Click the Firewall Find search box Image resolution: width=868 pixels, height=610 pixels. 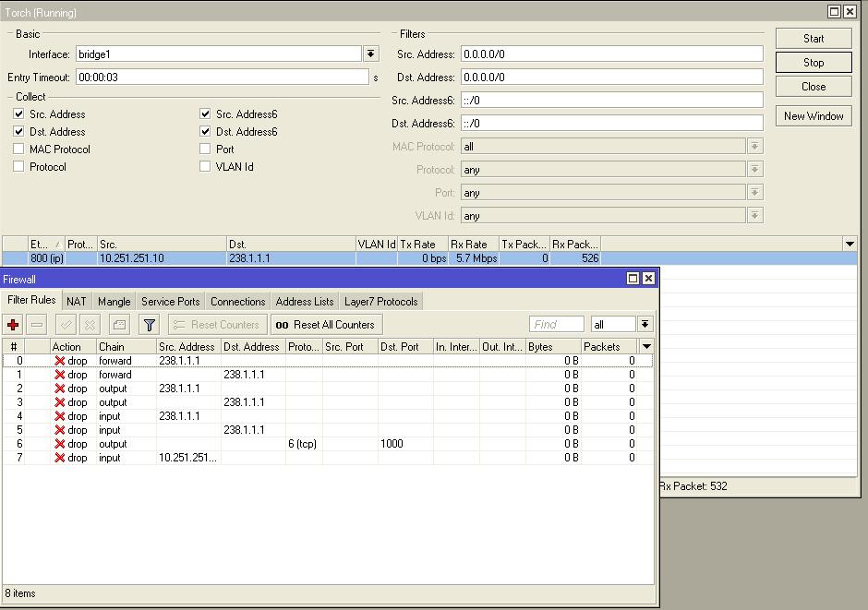point(556,325)
